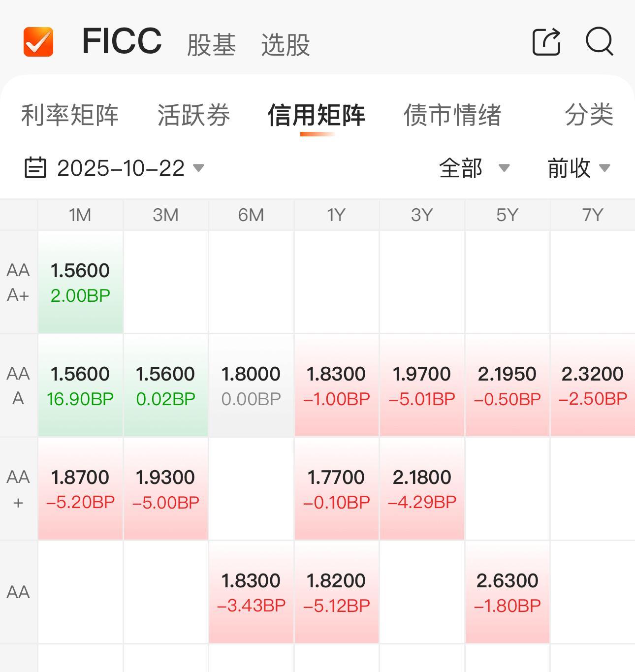635x672 pixels.
Task: Switch to the 利率矩阵 tab
Action: [x=69, y=116]
